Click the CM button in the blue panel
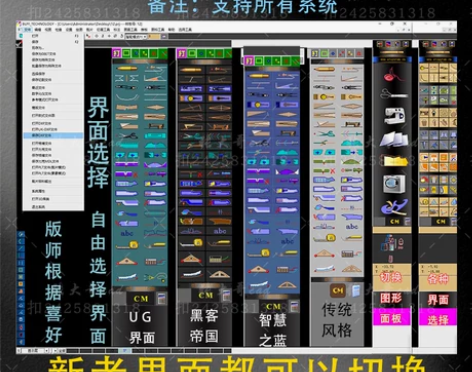Screen dimensions: 472x372 (273, 306)
